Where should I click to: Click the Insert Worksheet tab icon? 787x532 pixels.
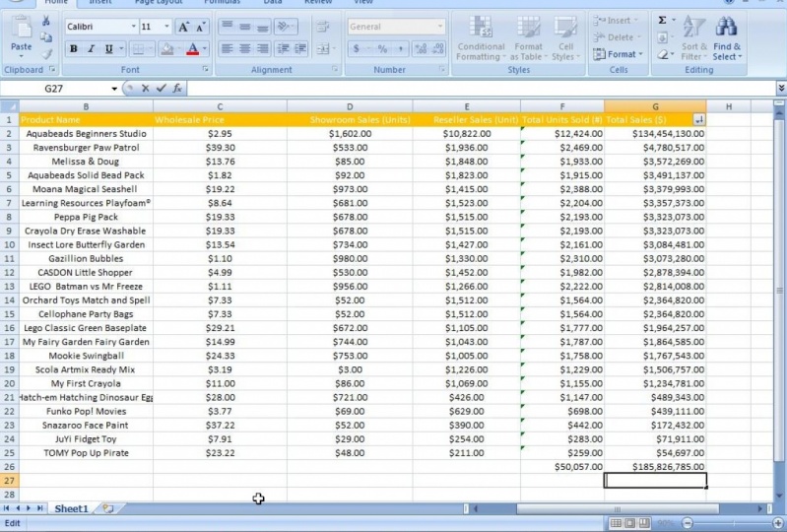108,508
